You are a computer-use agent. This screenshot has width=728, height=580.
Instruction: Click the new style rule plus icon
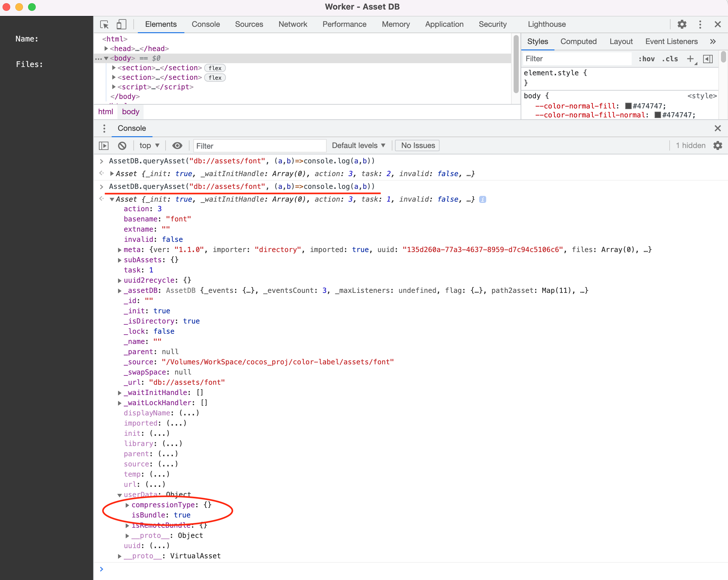(x=690, y=59)
